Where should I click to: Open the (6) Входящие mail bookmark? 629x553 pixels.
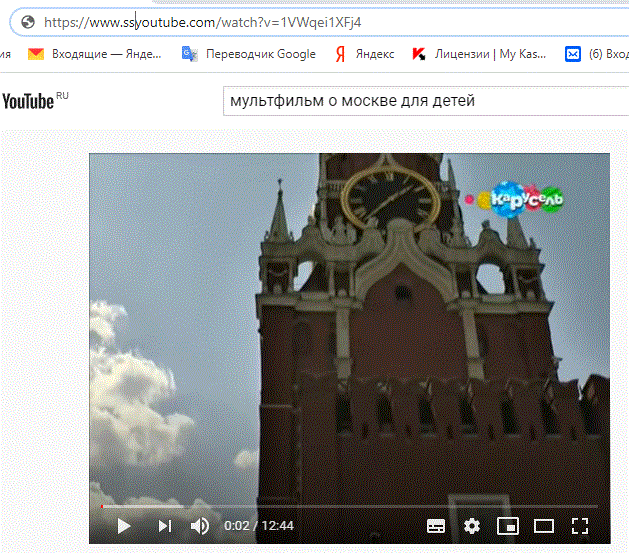coord(597,54)
